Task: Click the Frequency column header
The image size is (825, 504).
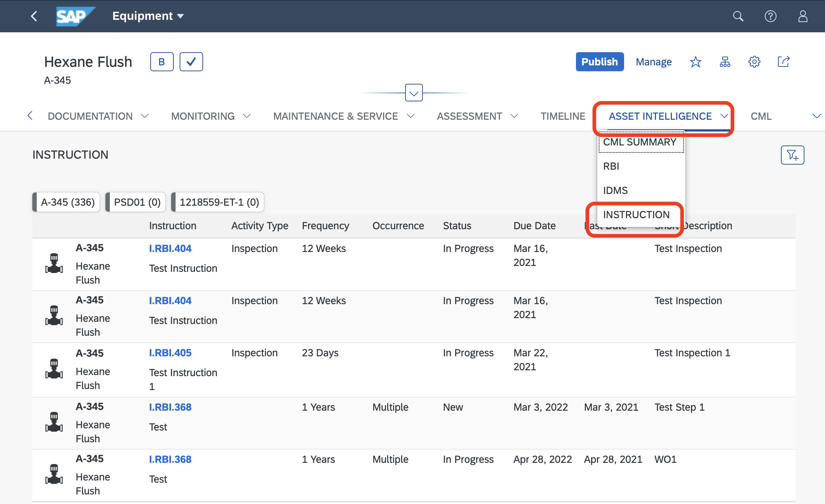Action: [325, 226]
